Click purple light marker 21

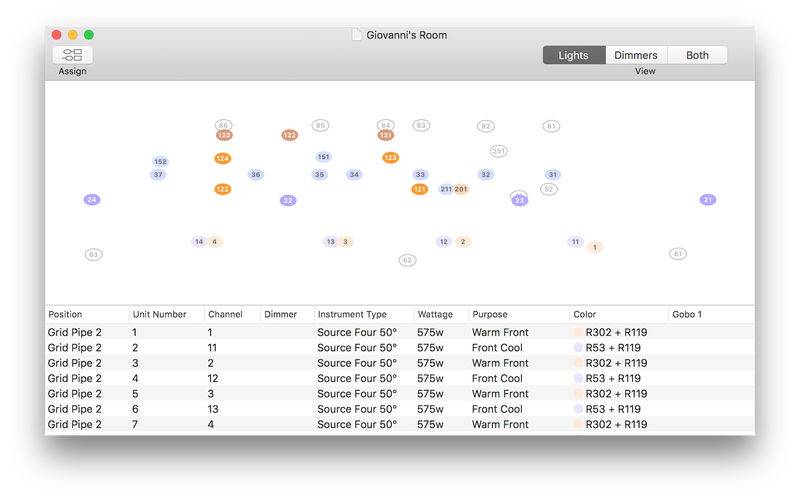pos(708,200)
